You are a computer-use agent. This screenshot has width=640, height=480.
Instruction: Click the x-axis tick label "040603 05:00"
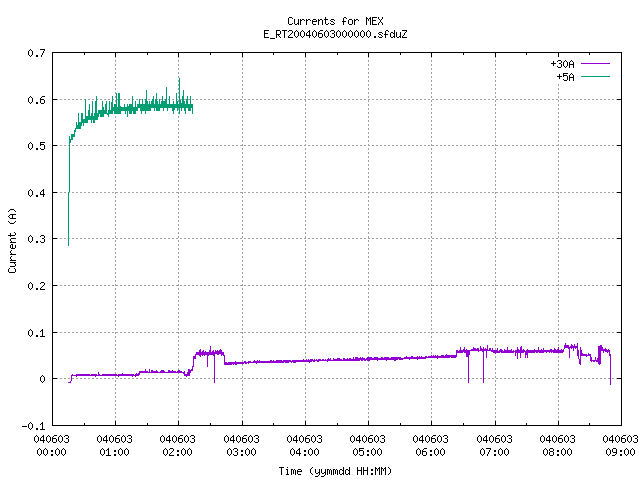point(368,445)
